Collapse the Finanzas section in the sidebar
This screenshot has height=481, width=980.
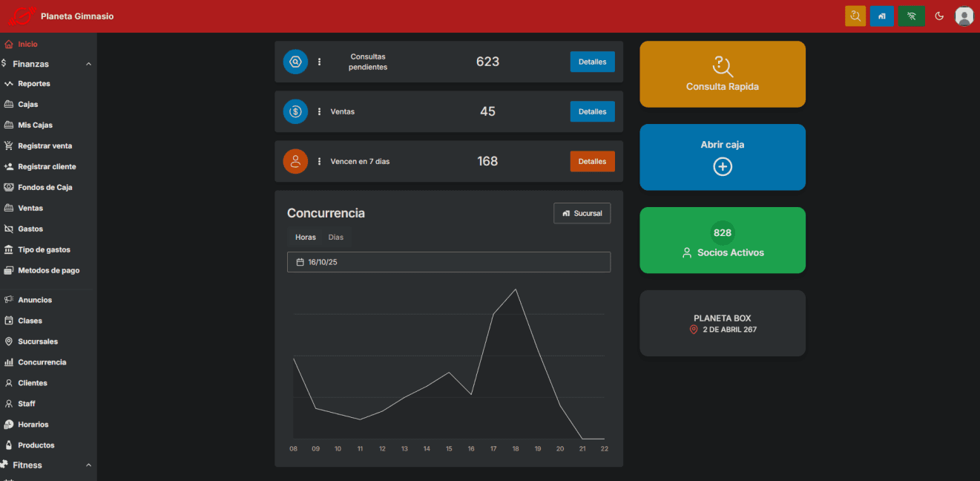[x=88, y=63]
